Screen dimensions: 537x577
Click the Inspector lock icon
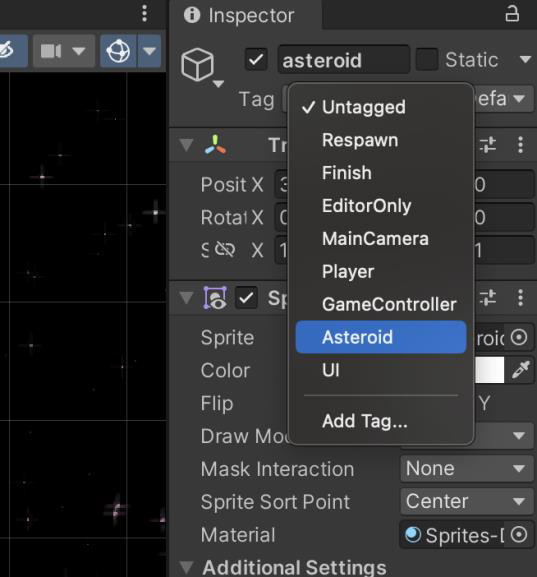tap(512, 14)
